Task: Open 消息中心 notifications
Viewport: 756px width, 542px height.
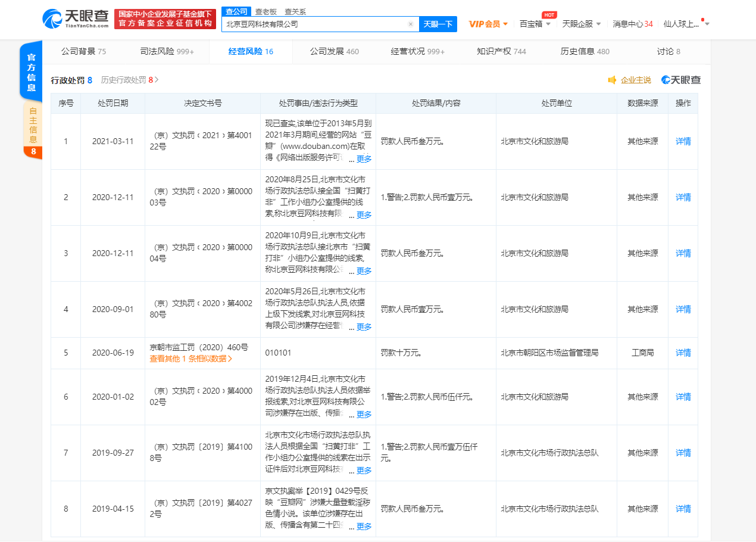Action: (633, 24)
